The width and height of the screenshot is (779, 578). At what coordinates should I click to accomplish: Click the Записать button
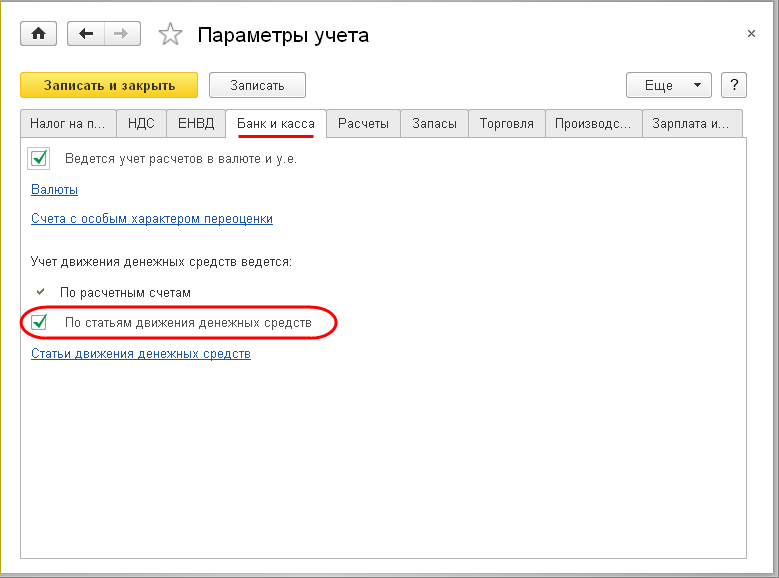coord(257,85)
